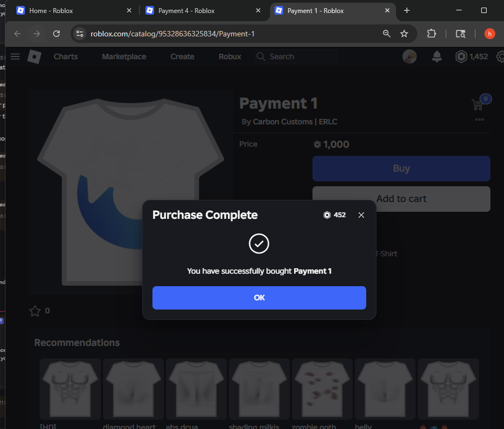Open Roblox settings gear
504x429 pixels.
click(500, 56)
